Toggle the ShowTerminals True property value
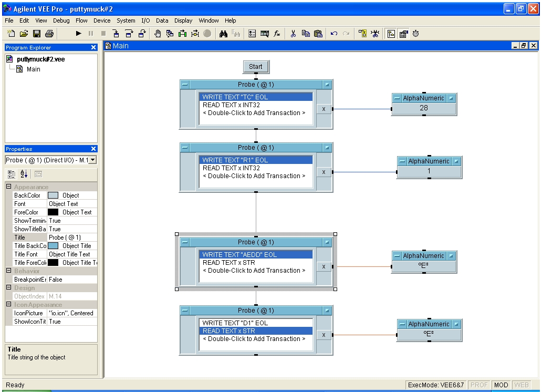 pyautogui.click(x=72, y=221)
